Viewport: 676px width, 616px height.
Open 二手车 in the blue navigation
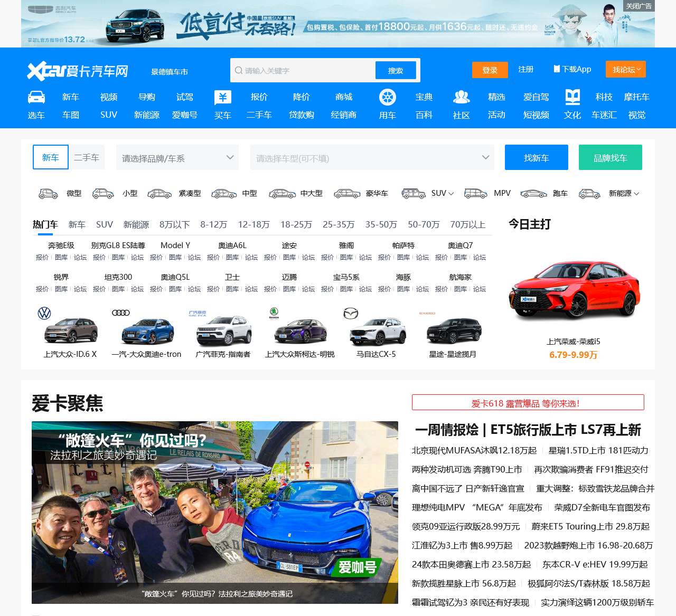(x=259, y=115)
